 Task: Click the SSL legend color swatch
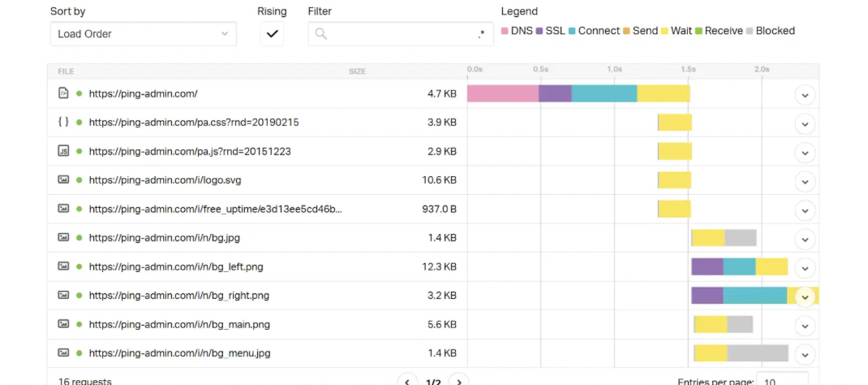point(539,31)
